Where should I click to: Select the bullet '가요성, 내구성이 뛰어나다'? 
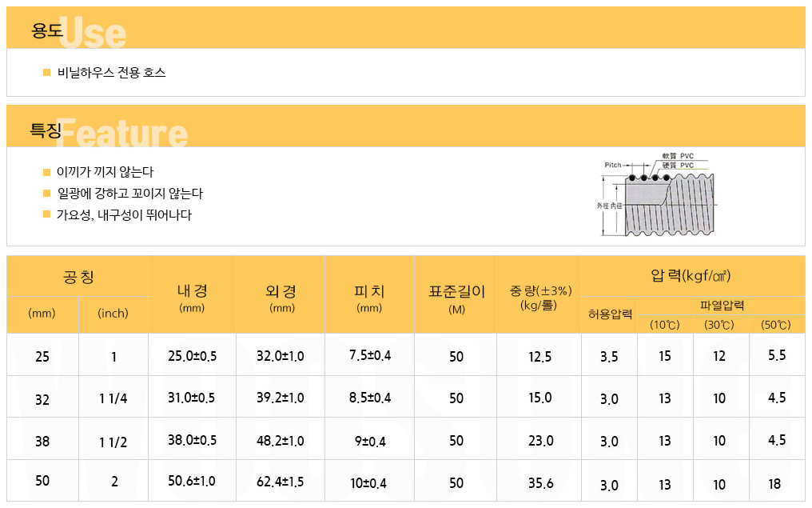point(125,214)
